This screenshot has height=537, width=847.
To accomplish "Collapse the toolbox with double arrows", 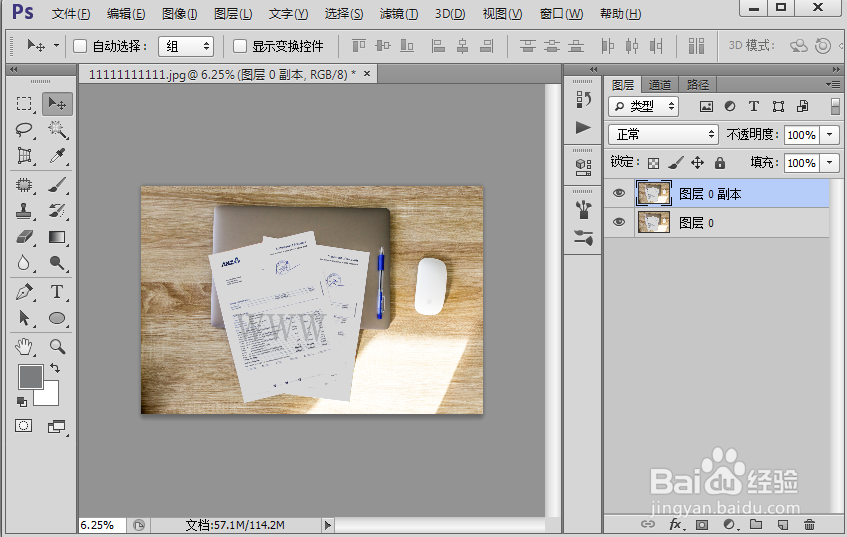I will [x=14, y=69].
